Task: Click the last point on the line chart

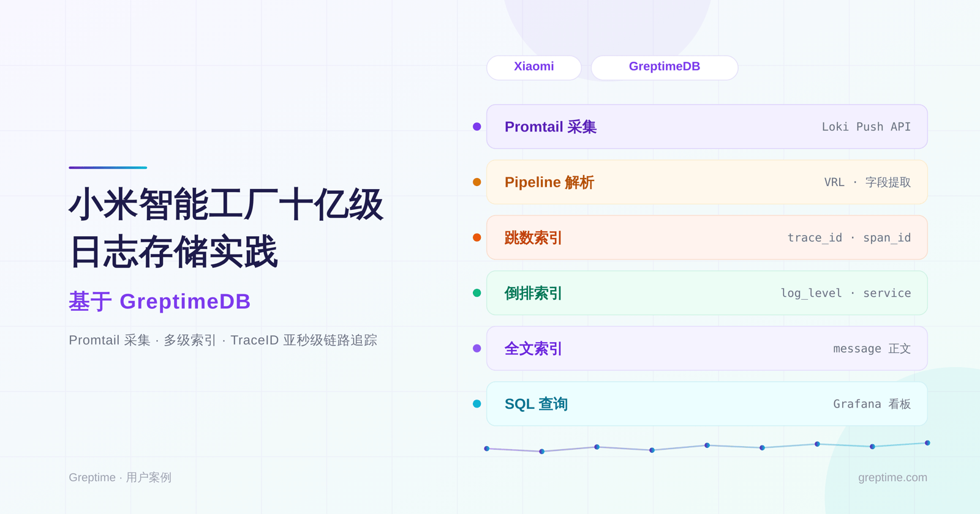Action: coord(927,443)
